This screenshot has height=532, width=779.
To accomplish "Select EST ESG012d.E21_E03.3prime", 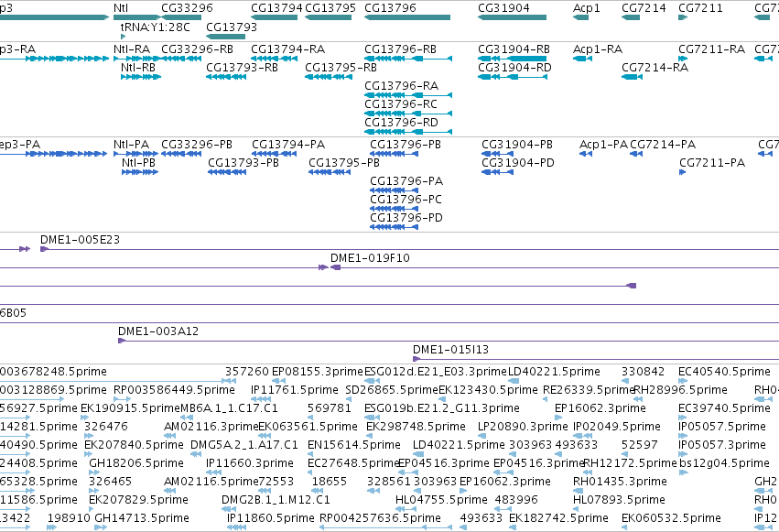I will tap(435, 372).
